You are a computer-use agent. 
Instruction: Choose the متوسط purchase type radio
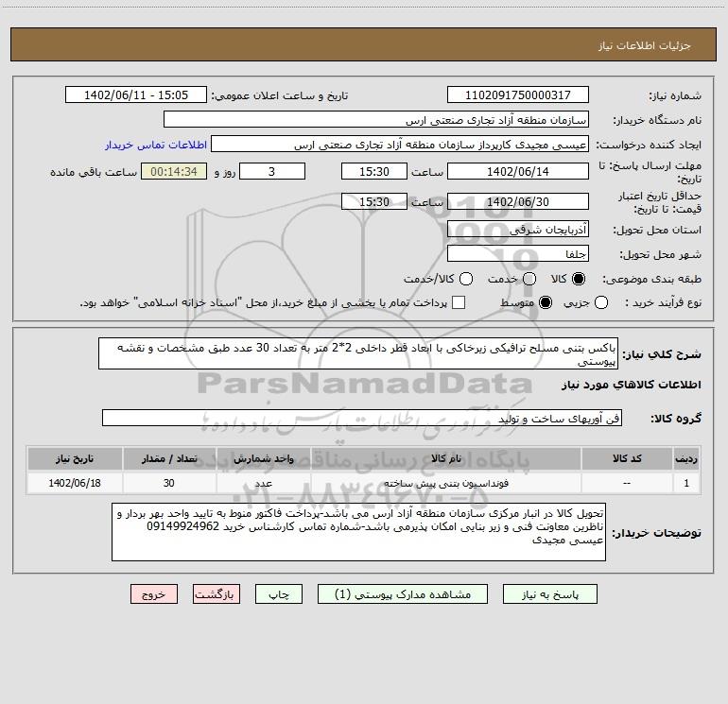(x=546, y=302)
